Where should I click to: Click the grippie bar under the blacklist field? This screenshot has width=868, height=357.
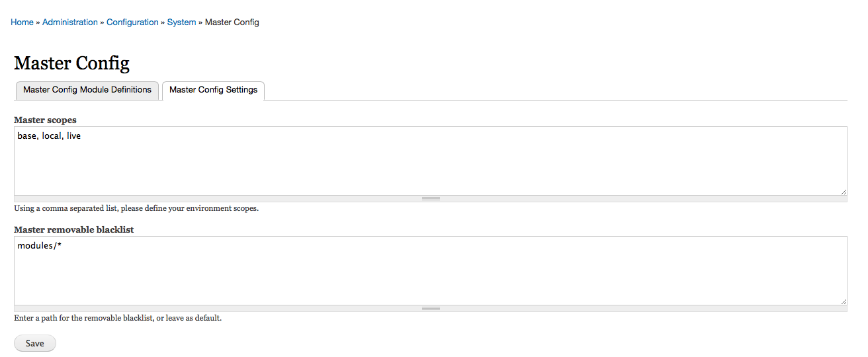[x=431, y=308]
